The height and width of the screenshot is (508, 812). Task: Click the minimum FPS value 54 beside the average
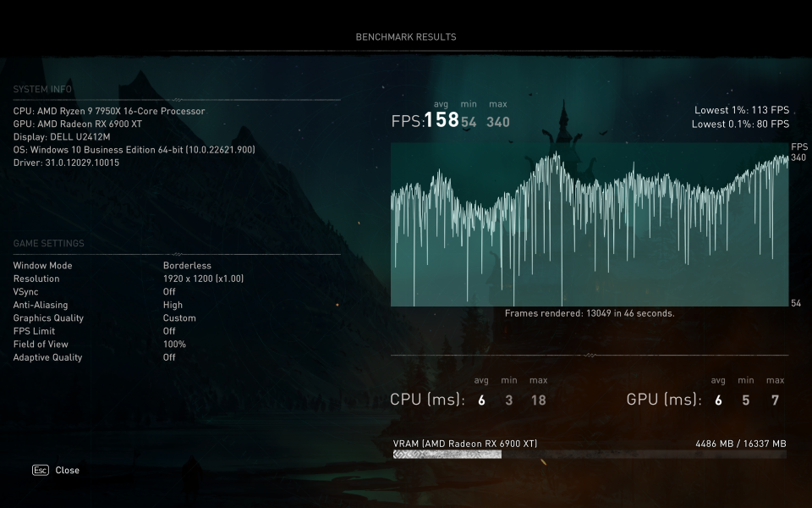[x=469, y=122]
